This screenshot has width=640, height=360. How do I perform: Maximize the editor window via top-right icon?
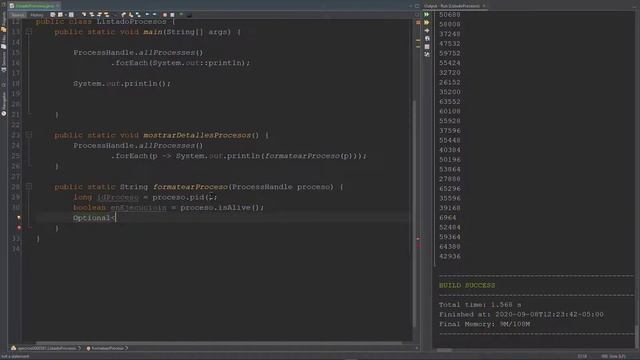pyautogui.click(x=417, y=6)
